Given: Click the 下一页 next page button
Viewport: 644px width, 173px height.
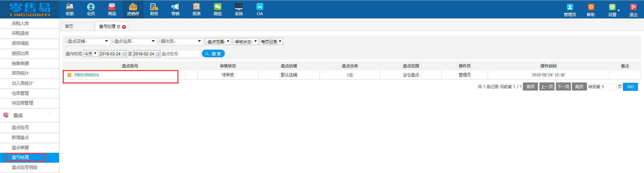Looking at the screenshot, I should [x=563, y=86].
